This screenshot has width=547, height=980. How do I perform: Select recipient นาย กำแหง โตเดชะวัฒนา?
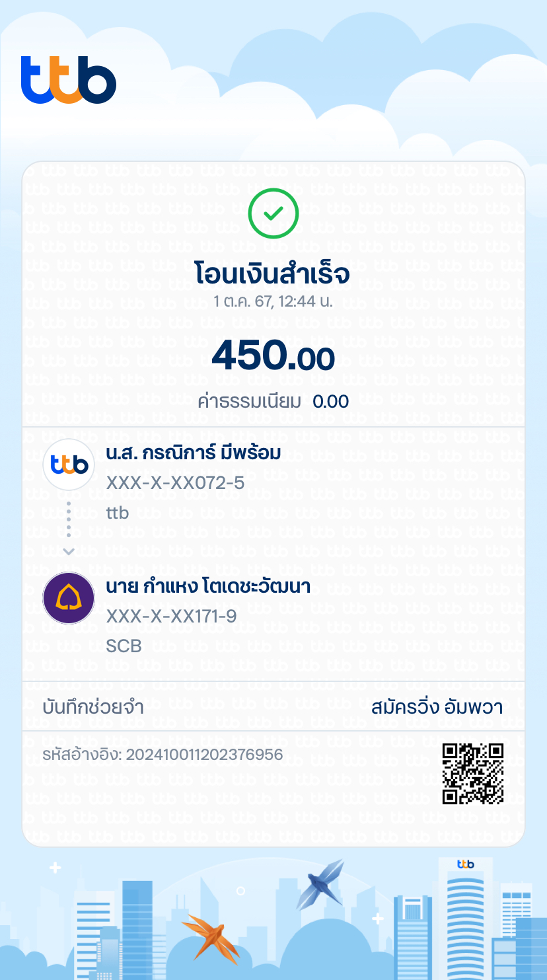208,586
